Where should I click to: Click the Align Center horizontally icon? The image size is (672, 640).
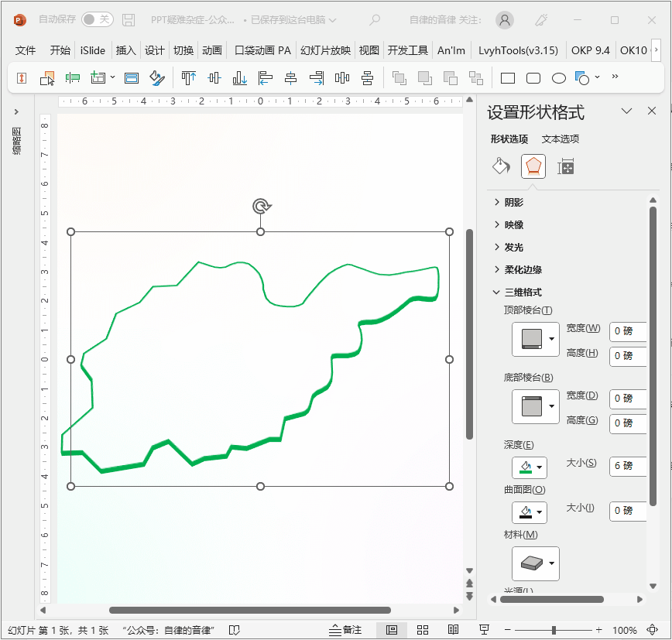pyautogui.click(x=290, y=78)
